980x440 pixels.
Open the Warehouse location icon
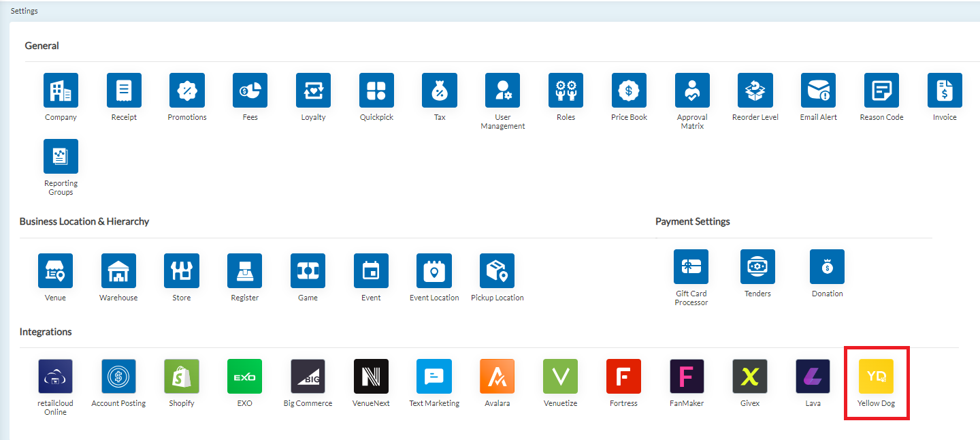118,270
